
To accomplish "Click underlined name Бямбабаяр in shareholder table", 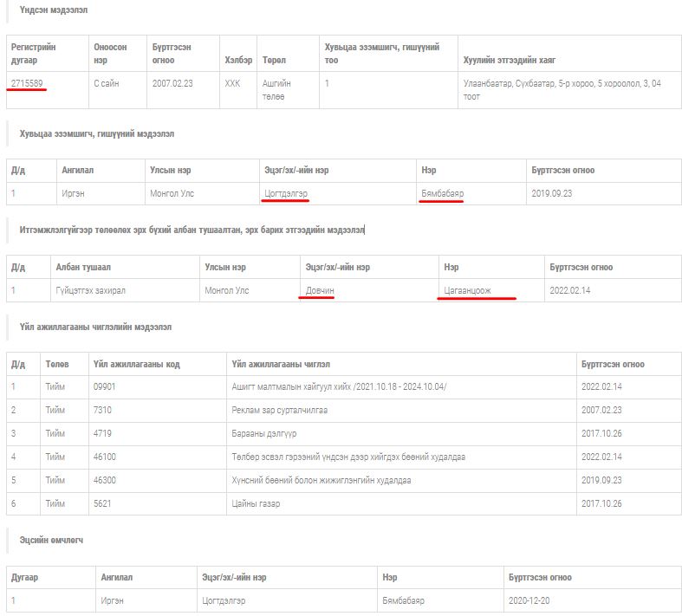I will pyautogui.click(x=442, y=193).
